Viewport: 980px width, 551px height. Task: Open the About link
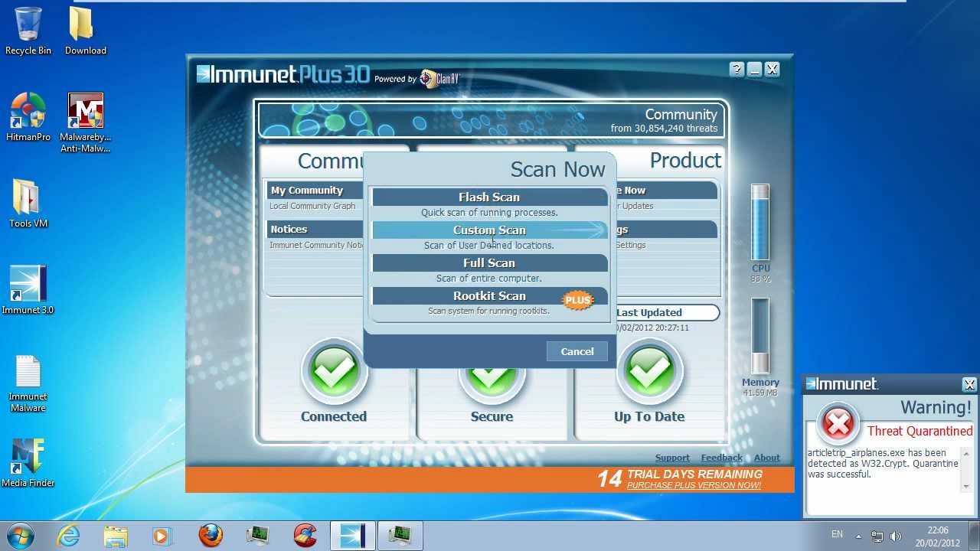(x=766, y=458)
